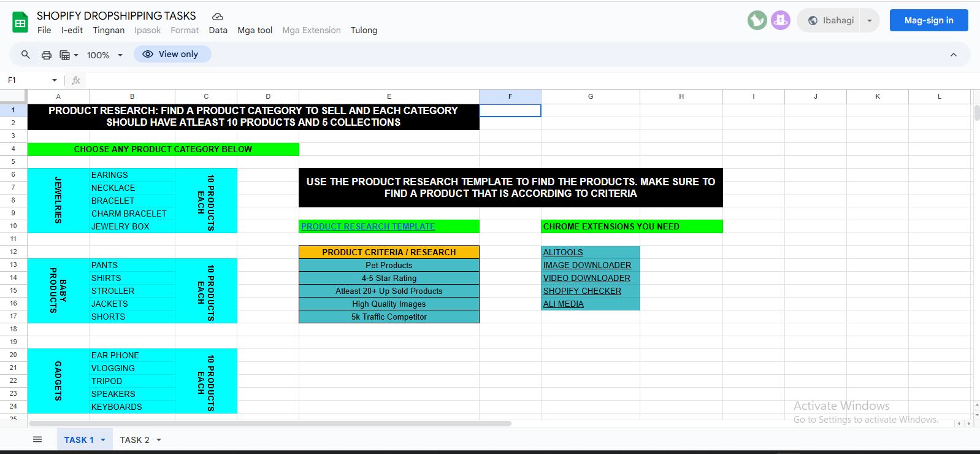Image resolution: width=980 pixels, height=454 pixels.
Task: Open the name box dropdown arrow
Action: point(55,80)
